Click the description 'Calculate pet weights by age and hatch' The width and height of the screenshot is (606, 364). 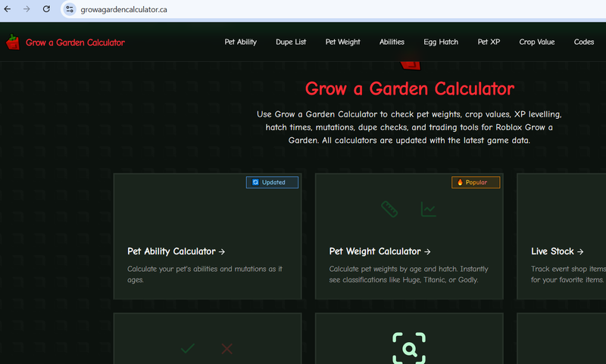pos(408,274)
